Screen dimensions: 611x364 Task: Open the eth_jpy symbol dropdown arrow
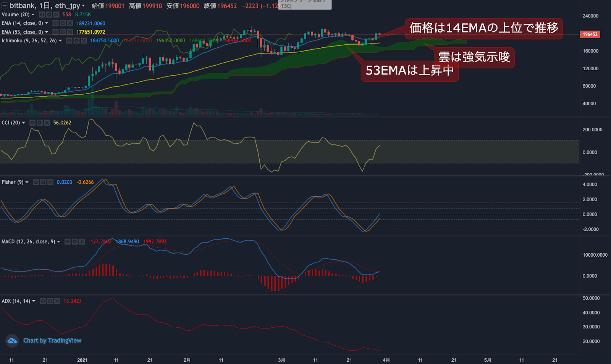(84, 6)
